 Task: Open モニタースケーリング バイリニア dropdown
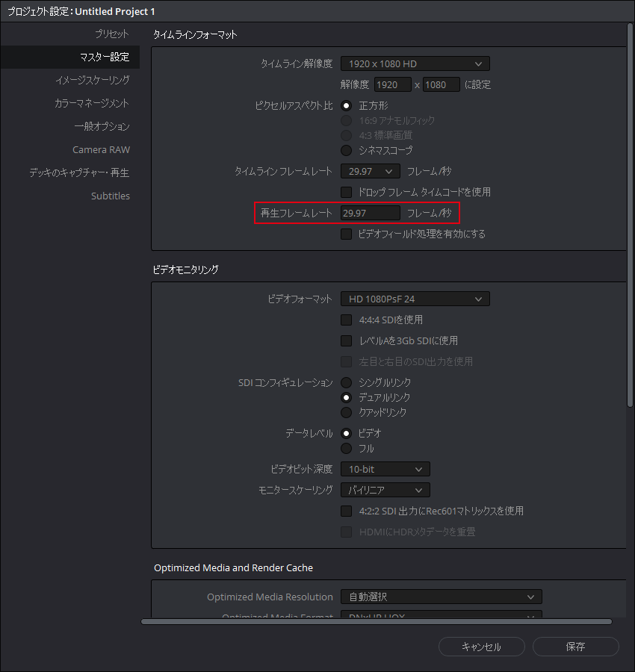(385, 490)
